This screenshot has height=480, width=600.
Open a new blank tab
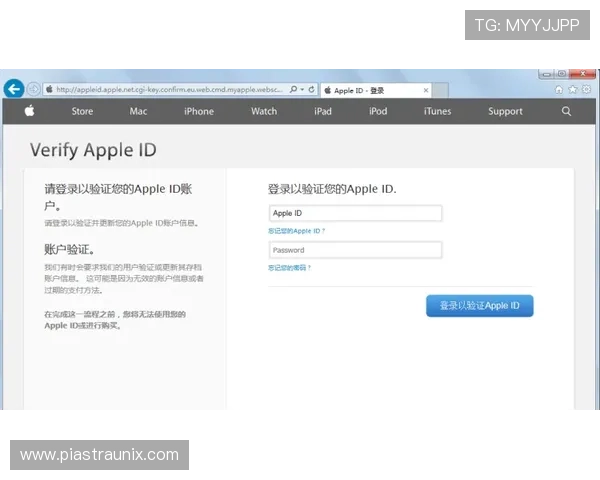pos(440,90)
